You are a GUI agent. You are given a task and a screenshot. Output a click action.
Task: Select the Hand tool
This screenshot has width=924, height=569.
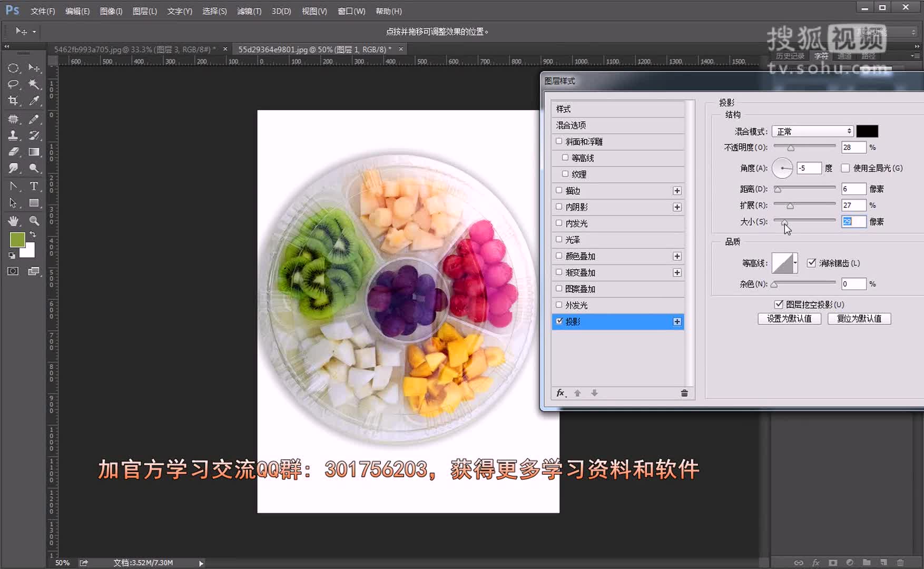pos(13,221)
